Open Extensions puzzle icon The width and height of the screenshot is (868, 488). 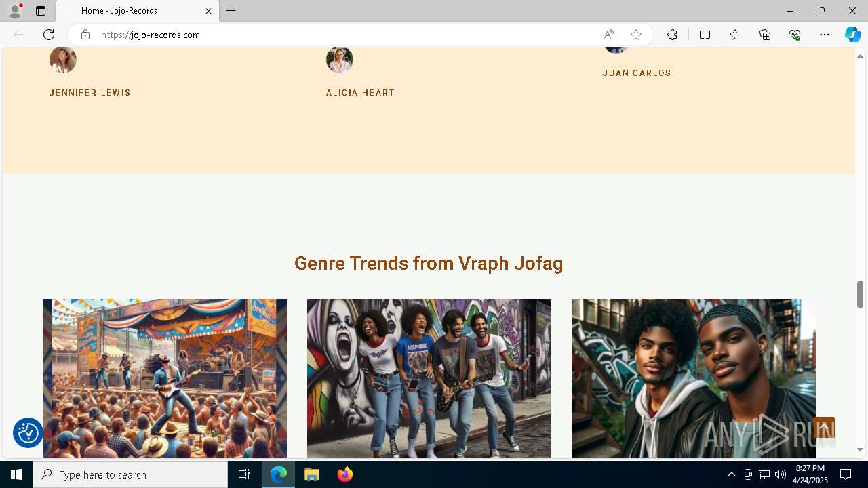click(x=672, y=35)
